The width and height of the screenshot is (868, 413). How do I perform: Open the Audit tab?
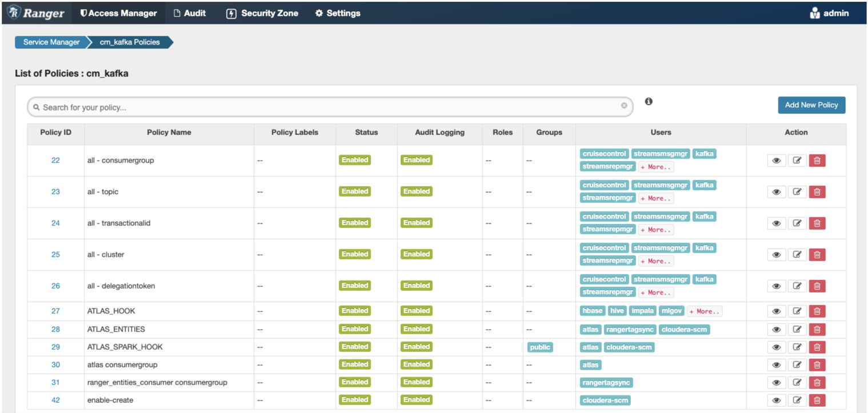[190, 13]
